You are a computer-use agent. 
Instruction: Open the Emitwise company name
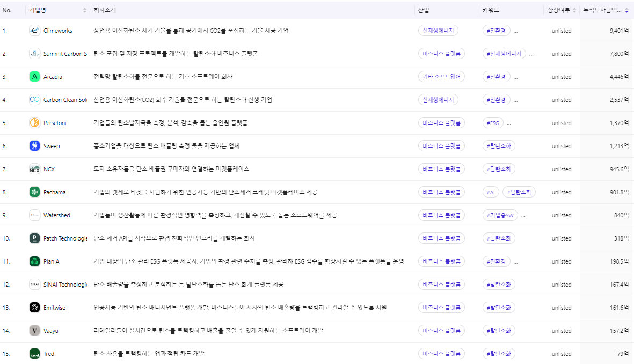pyautogui.click(x=54, y=308)
